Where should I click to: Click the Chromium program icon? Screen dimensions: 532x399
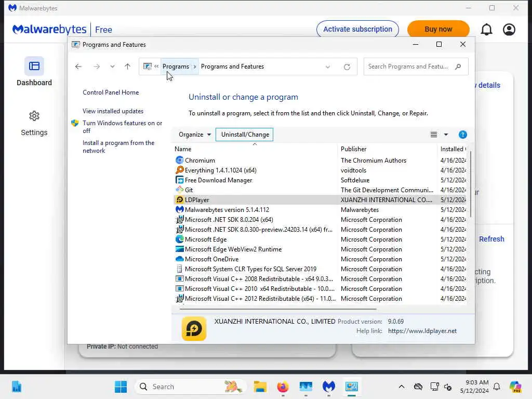pos(179,160)
